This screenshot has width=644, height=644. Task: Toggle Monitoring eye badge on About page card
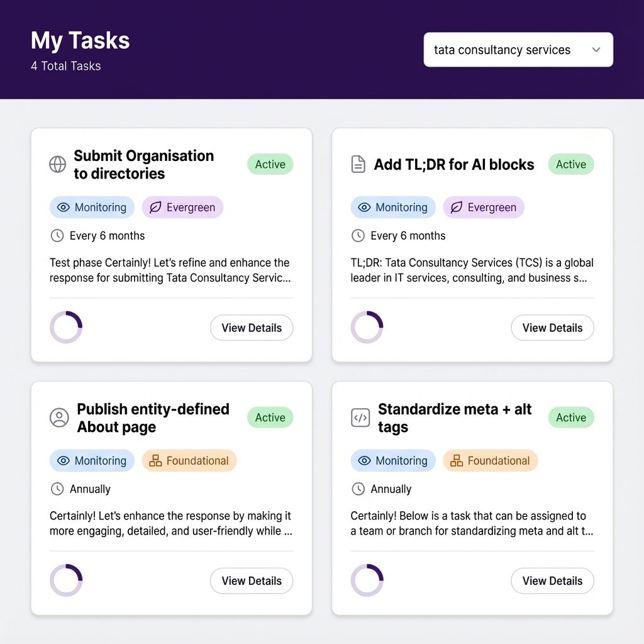click(x=92, y=461)
